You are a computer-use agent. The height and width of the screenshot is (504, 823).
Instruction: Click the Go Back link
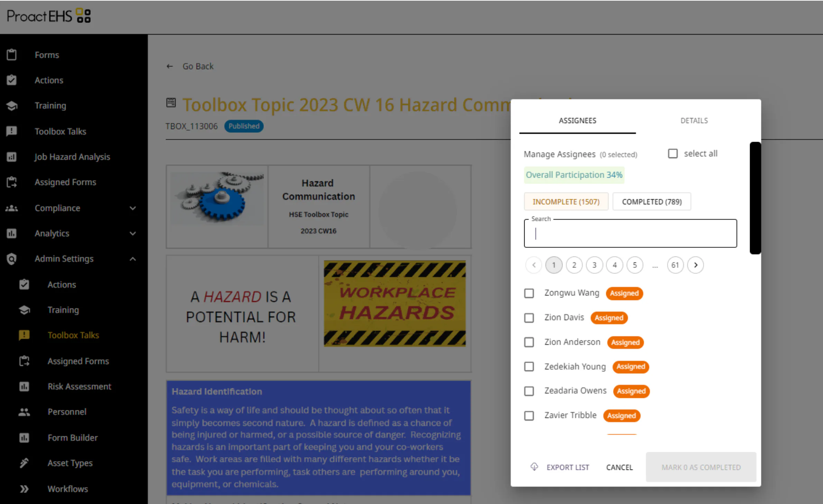click(x=198, y=66)
